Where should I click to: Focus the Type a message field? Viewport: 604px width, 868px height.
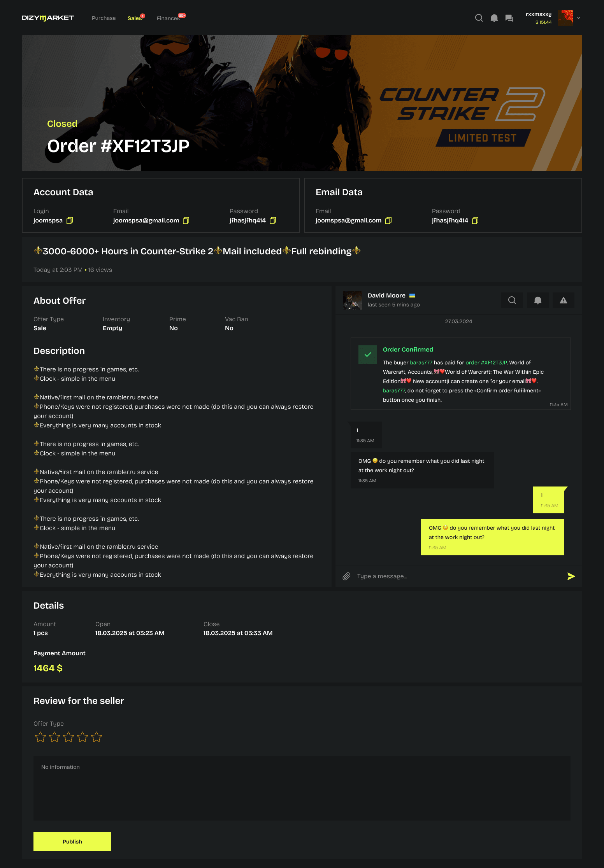pyautogui.click(x=458, y=576)
